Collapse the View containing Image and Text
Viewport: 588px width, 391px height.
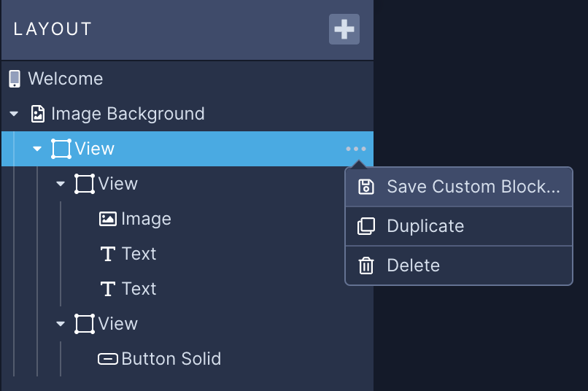pos(61,184)
